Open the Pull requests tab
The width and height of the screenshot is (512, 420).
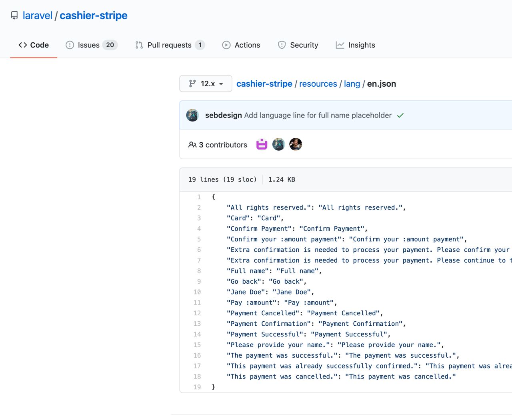click(170, 45)
